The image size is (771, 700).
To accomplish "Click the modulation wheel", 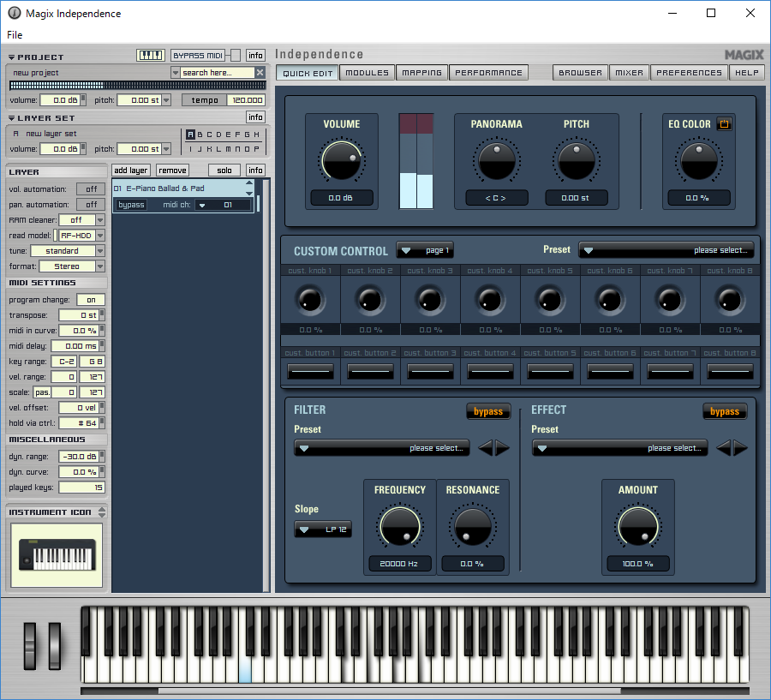I will (x=55, y=646).
